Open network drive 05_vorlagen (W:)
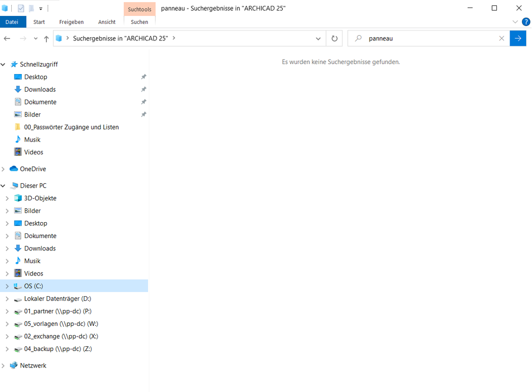 (x=61, y=324)
